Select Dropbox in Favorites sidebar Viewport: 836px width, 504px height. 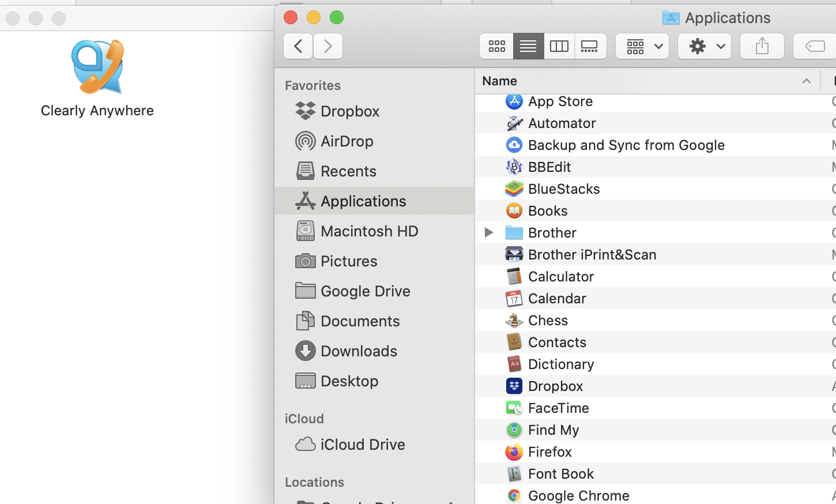[x=375, y=111]
